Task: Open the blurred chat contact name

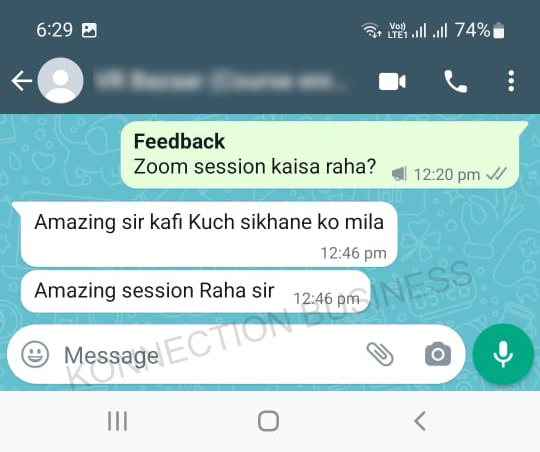Action: click(220, 81)
